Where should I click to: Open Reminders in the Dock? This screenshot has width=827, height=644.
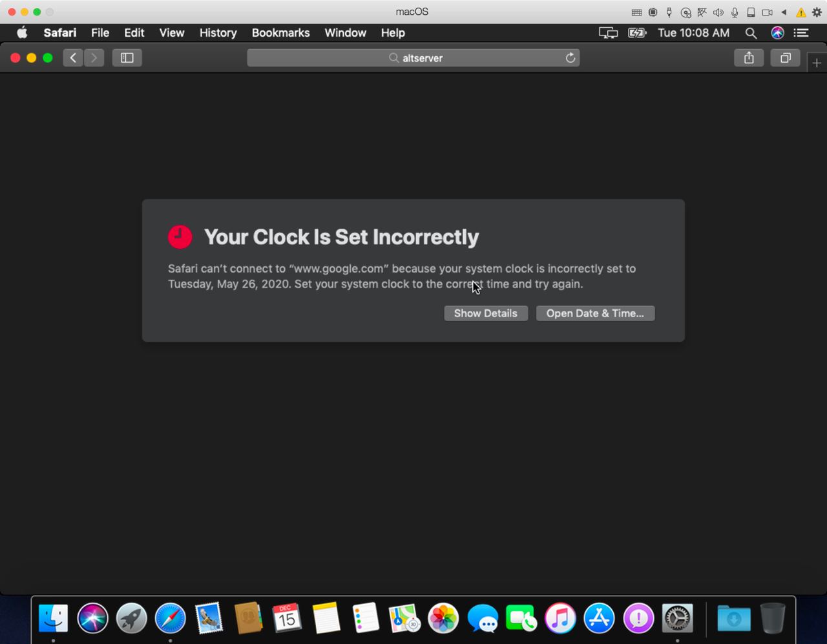pos(366,619)
